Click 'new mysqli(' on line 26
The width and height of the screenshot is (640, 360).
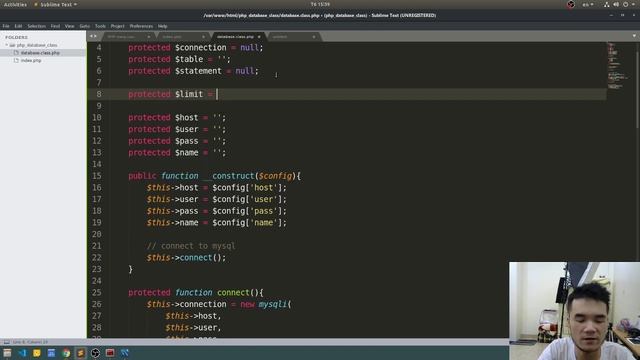pos(266,304)
